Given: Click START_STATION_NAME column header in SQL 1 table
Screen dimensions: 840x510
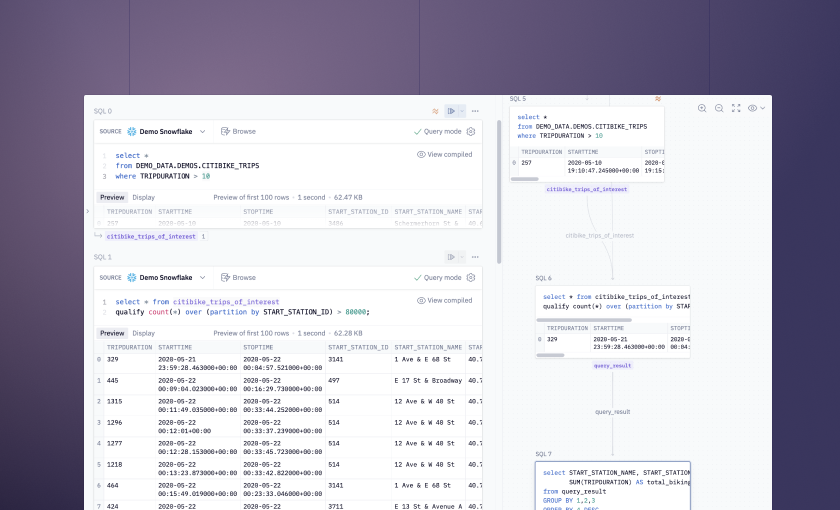Looking at the screenshot, I should click(x=428, y=347).
